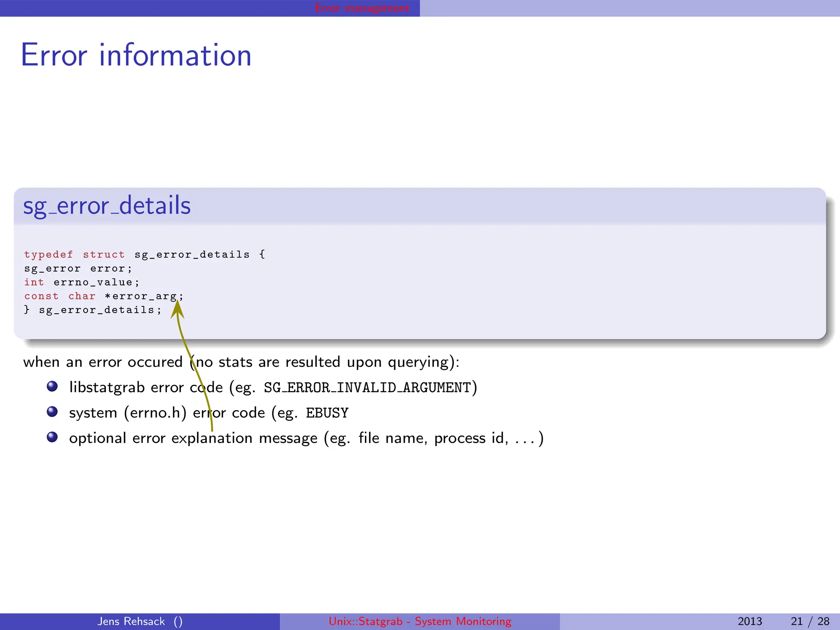
Task: Click the blue bullet beside 'system (errno.h)'
Action: point(52,411)
